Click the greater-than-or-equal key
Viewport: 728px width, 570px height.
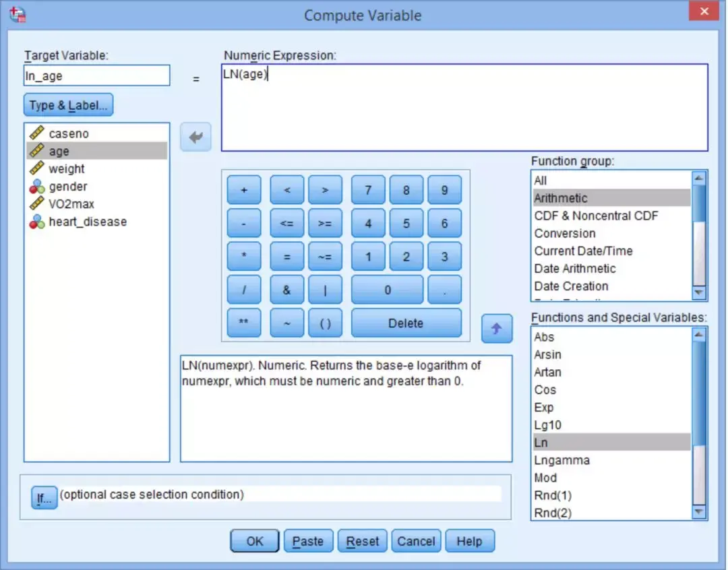325,223
